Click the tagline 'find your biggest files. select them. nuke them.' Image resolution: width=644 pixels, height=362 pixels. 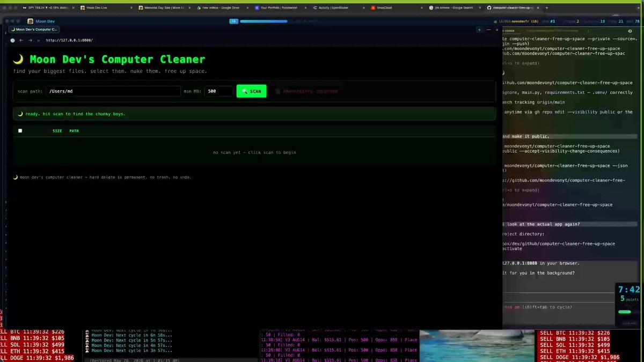coord(110,71)
